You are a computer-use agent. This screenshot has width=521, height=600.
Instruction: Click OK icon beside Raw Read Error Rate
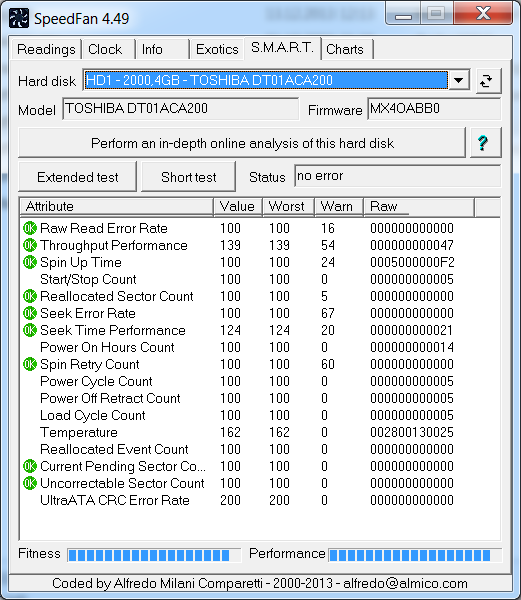click(x=29, y=228)
